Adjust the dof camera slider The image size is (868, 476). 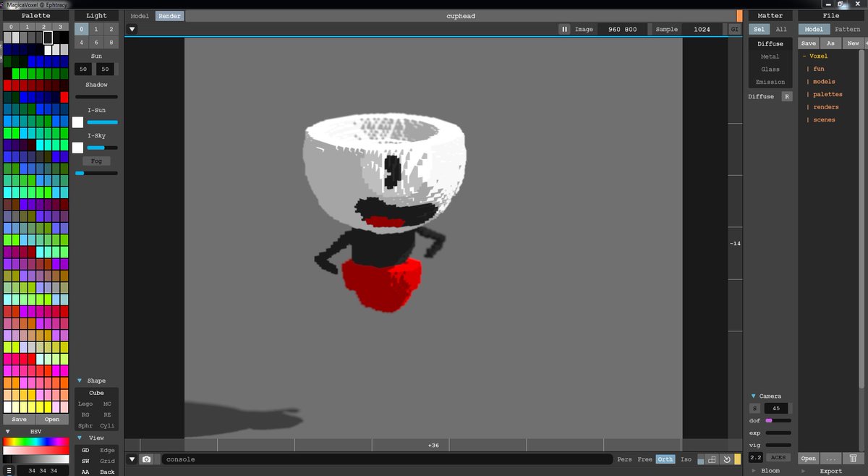pyautogui.click(x=778, y=420)
